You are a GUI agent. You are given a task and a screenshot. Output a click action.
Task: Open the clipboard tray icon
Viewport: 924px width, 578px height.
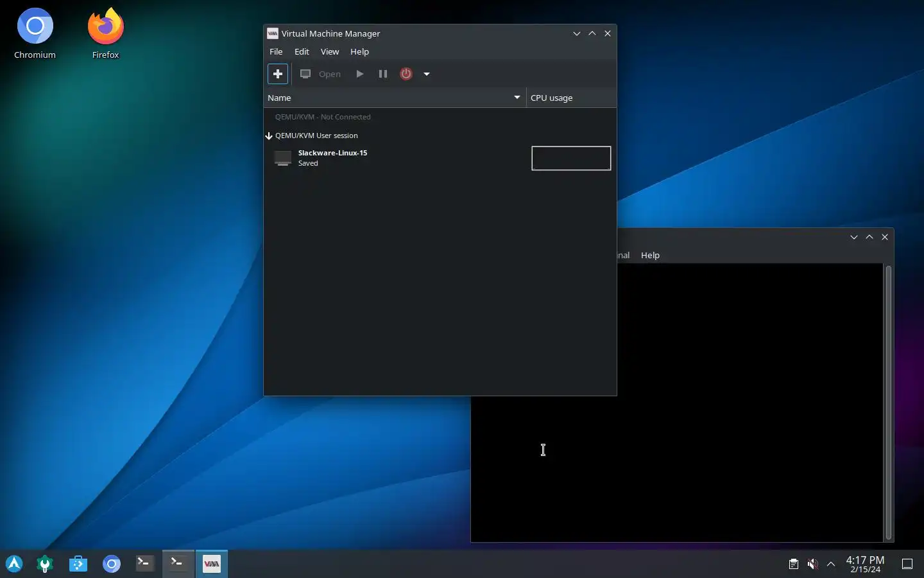(x=794, y=564)
